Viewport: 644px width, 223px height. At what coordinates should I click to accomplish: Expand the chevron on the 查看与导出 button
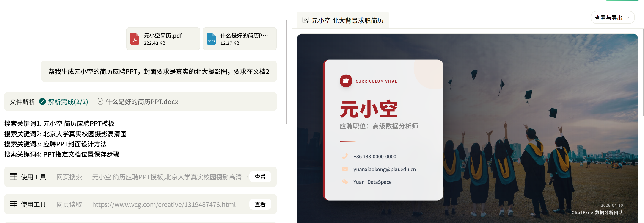point(628,17)
